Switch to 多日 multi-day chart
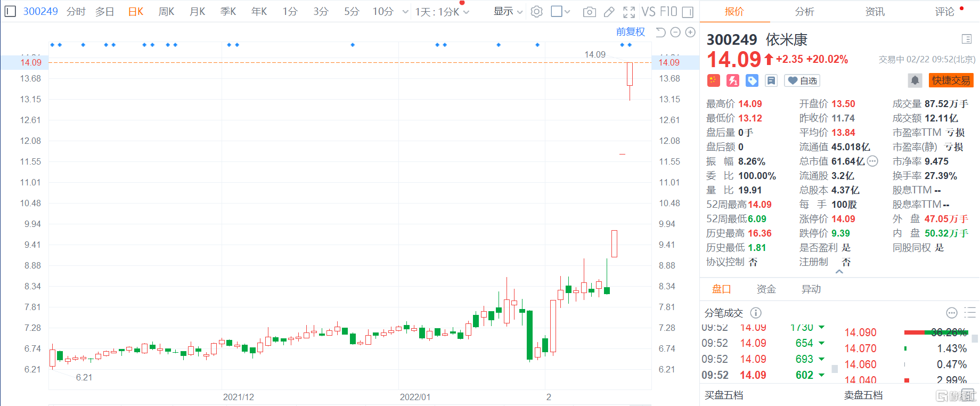This screenshot has width=980, height=406. pyautogui.click(x=105, y=11)
